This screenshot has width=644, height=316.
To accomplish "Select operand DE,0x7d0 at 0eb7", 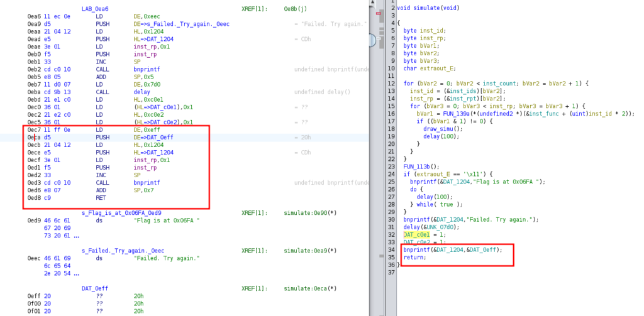I will [x=147, y=85].
